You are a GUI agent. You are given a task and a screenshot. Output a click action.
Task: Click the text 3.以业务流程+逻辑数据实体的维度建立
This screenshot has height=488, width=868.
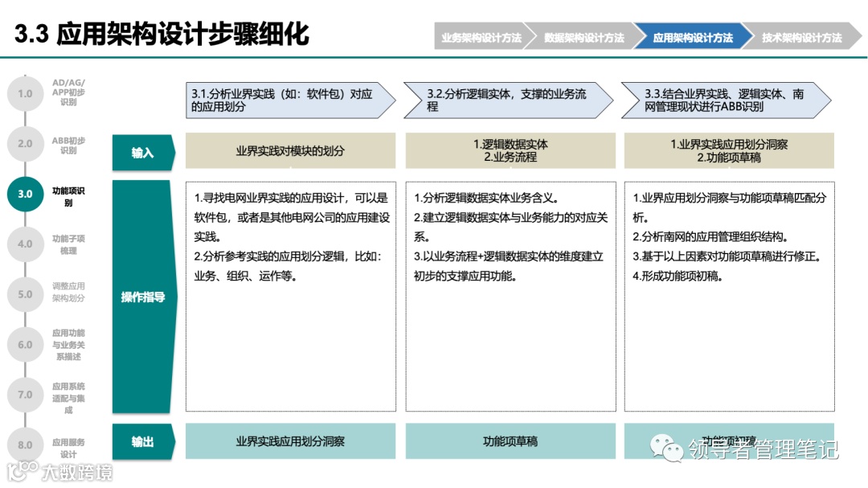[508, 256]
